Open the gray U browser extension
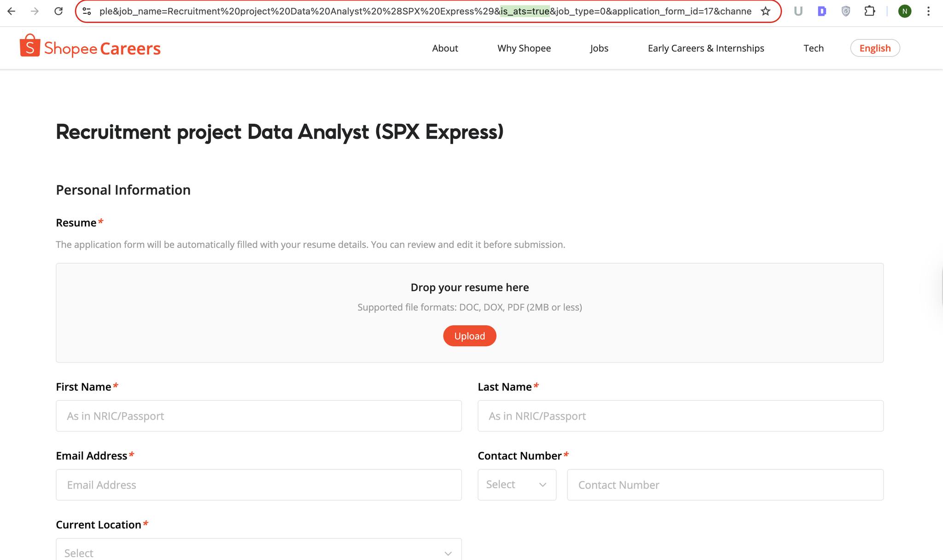This screenshot has width=943, height=560. (798, 11)
